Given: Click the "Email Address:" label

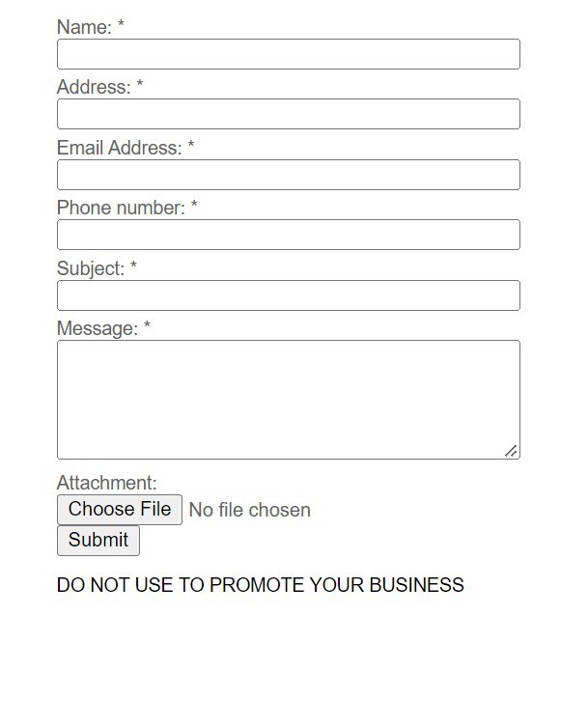Looking at the screenshot, I should click(119, 148).
